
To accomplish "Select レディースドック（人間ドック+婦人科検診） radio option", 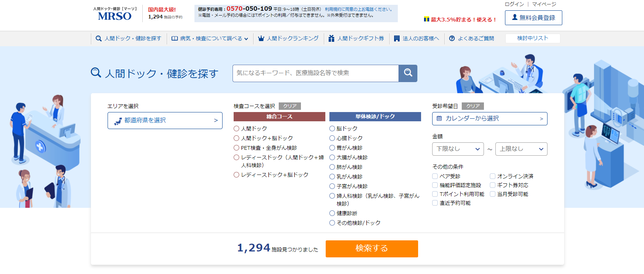I will pos(237,158).
